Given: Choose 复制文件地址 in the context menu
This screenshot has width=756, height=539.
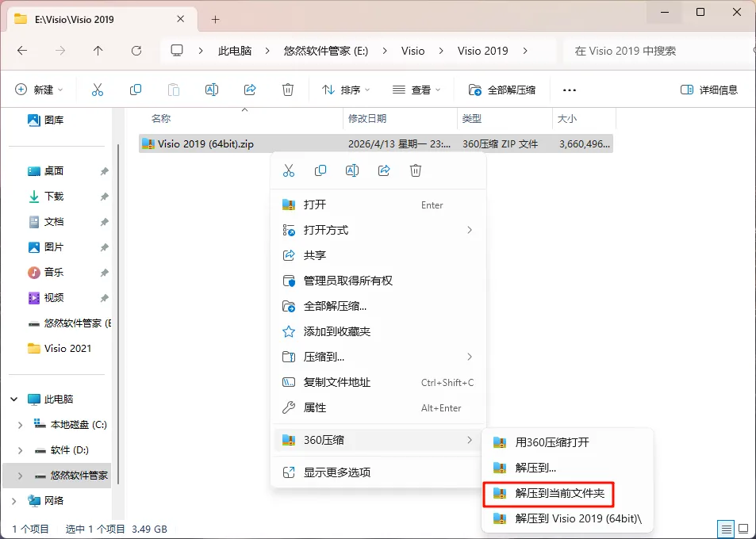Looking at the screenshot, I should pyautogui.click(x=378, y=383).
